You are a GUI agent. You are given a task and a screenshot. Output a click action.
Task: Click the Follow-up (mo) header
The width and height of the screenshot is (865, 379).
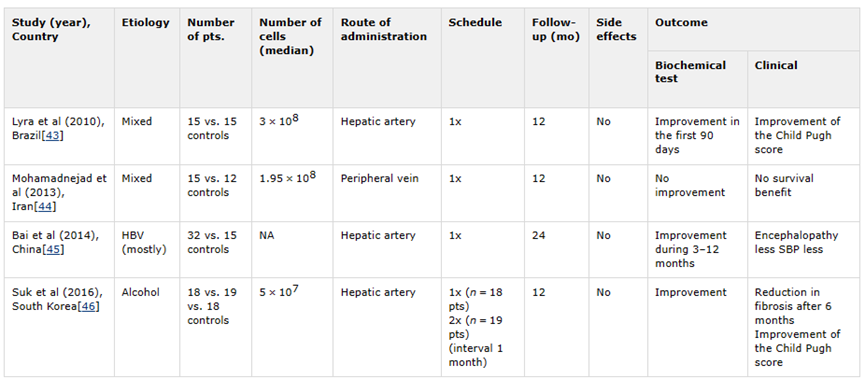[x=556, y=30]
